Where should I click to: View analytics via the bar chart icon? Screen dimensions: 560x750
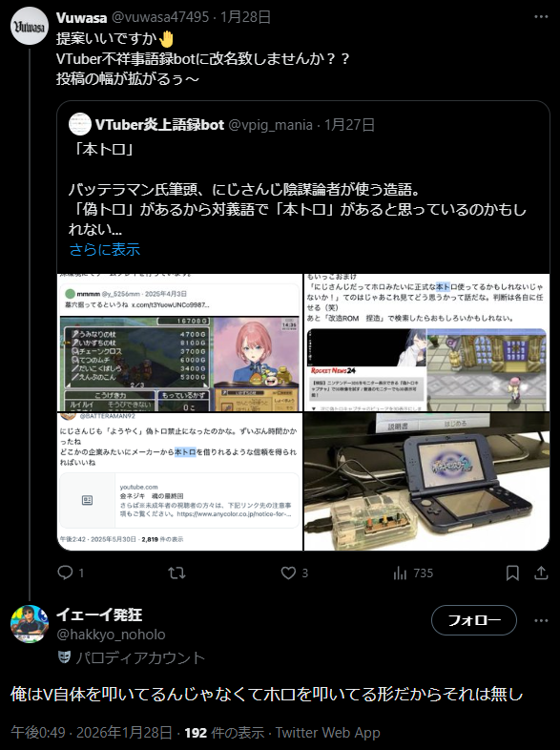click(400, 573)
